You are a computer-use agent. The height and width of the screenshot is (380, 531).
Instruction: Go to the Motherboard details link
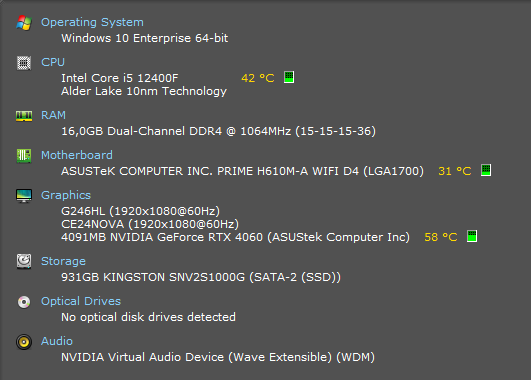click(x=77, y=155)
